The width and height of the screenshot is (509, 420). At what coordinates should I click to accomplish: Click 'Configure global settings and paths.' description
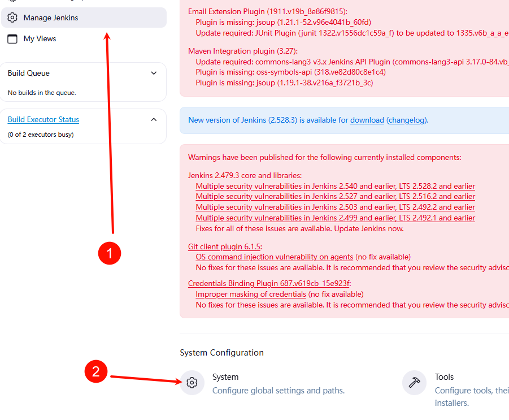coord(278,391)
